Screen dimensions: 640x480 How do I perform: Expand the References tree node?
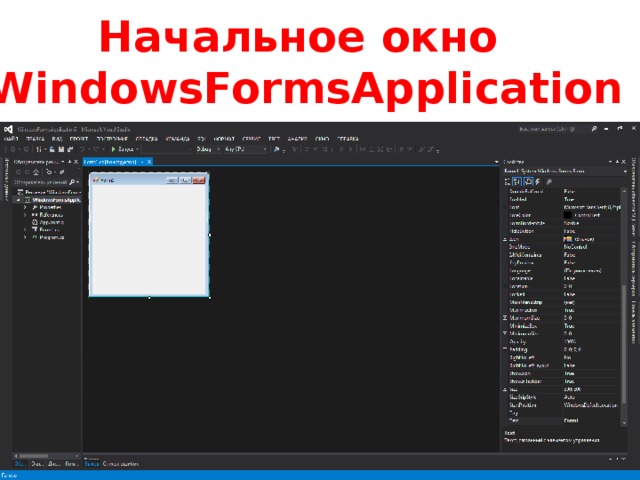(25, 215)
